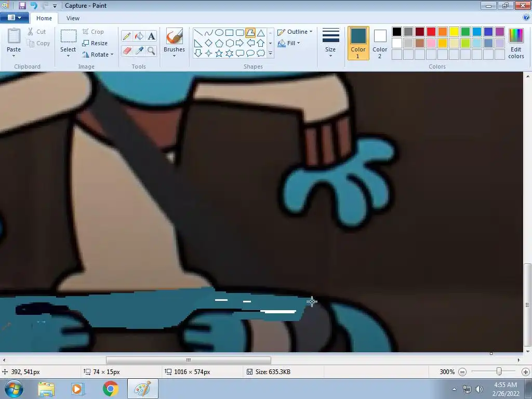Click the Crop button
Screen dimensions: 532x399
[93, 32]
